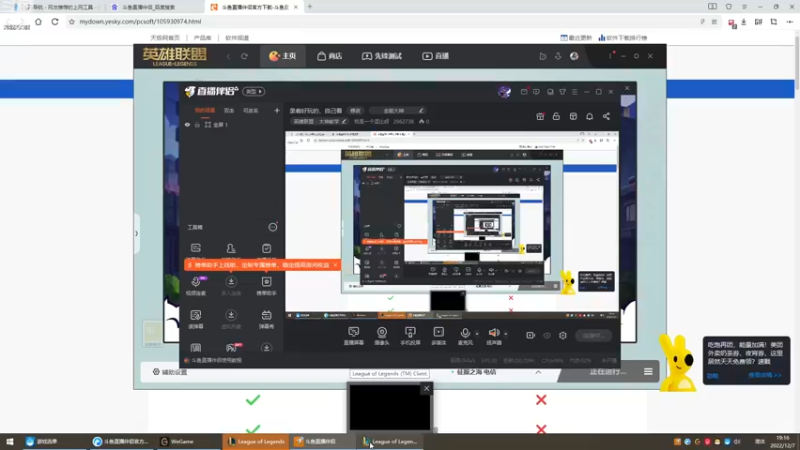Open the 弹幕秀 tool

pyautogui.click(x=266, y=319)
